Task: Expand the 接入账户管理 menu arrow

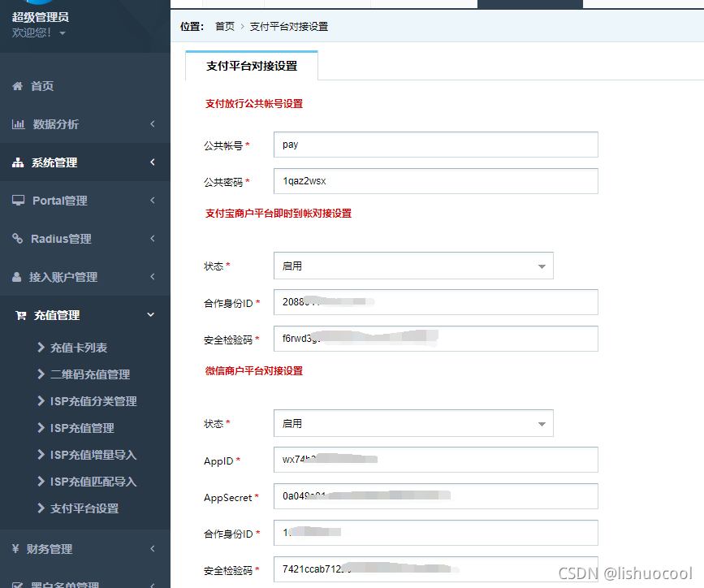Action: 153,276
